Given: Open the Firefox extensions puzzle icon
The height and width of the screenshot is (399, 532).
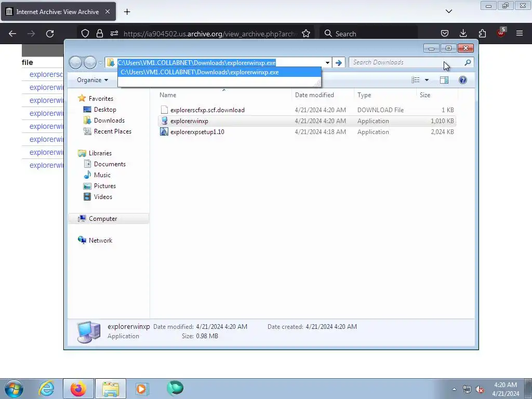Looking at the screenshot, I should 482,33.
